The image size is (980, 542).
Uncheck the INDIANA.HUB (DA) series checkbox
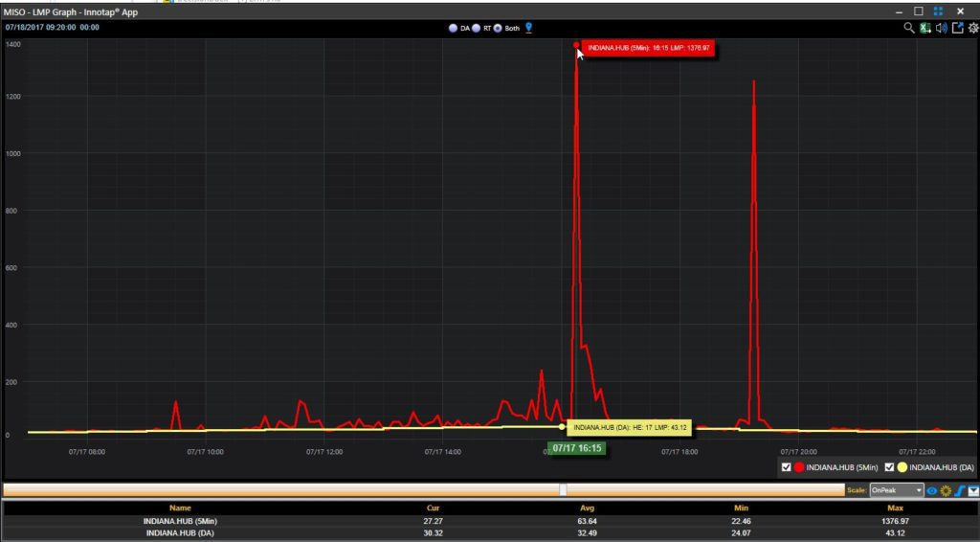click(889, 467)
